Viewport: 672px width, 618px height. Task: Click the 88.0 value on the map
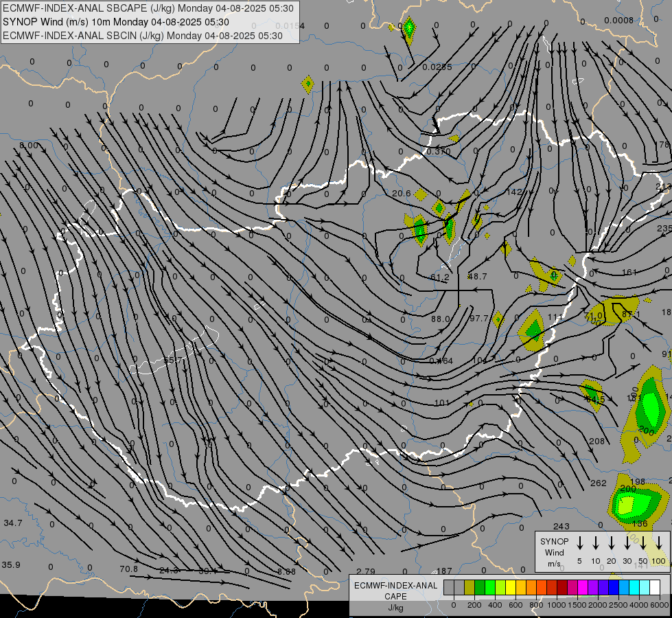coord(441,319)
